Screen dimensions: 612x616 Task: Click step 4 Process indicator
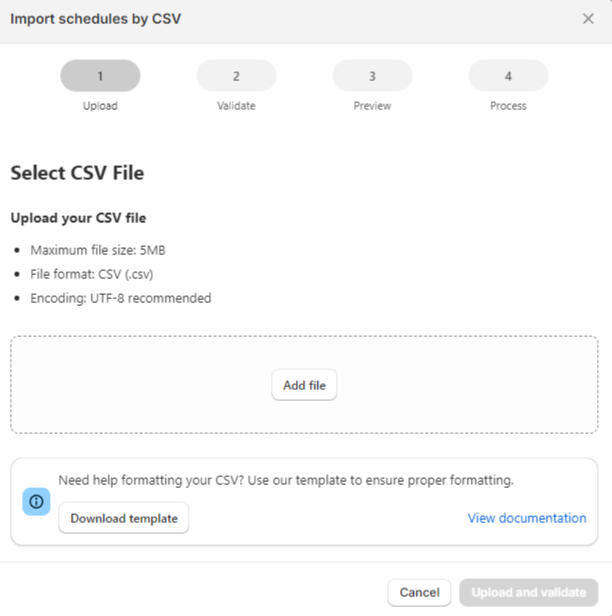click(x=508, y=76)
